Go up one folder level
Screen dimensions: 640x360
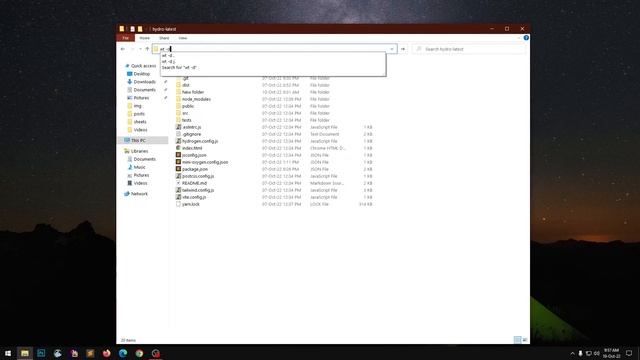(147, 49)
